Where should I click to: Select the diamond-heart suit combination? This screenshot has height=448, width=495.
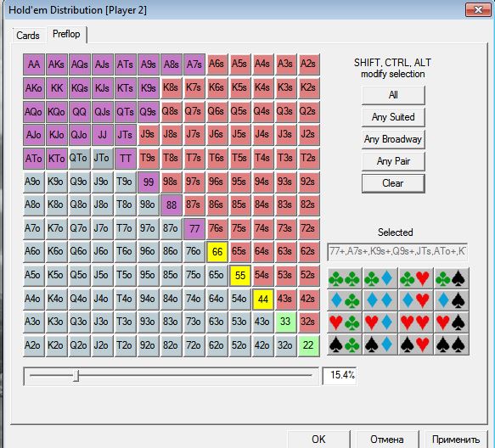415,300
